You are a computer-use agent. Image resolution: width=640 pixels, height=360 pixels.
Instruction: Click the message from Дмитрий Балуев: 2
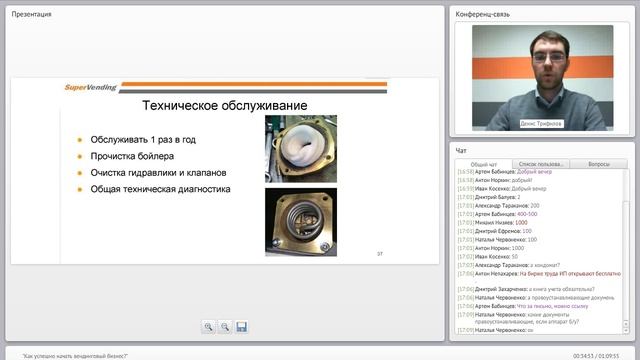coord(489,197)
